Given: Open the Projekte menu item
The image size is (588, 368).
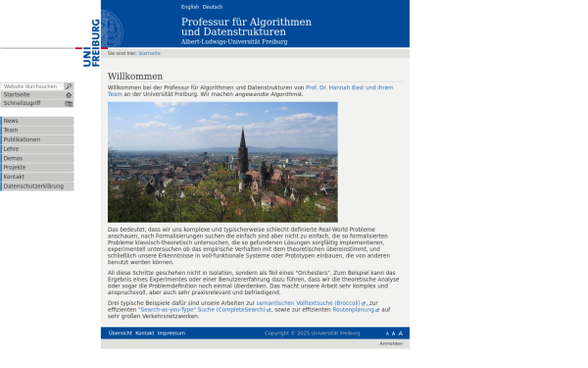Looking at the screenshot, I should (x=37, y=168).
